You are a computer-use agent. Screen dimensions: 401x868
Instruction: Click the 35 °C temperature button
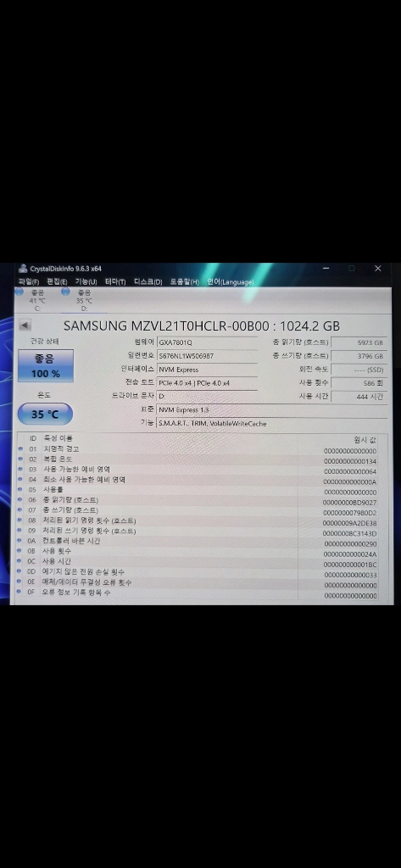tap(45, 414)
